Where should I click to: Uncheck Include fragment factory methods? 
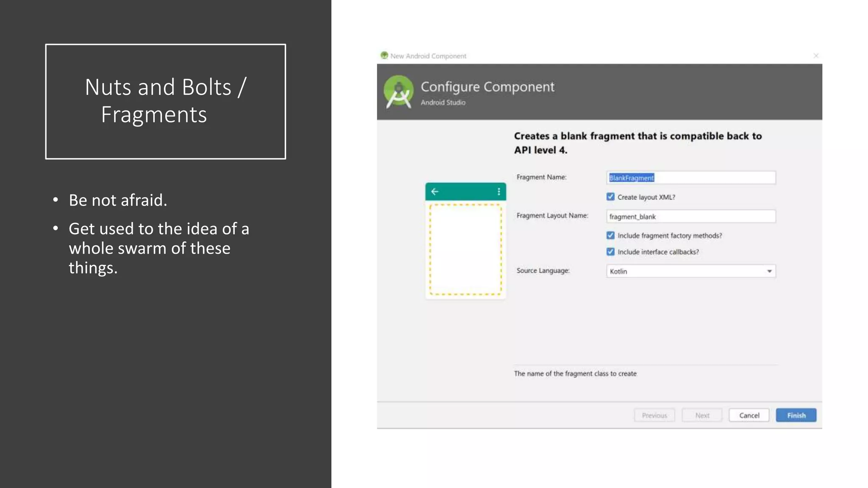tap(610, 236)
